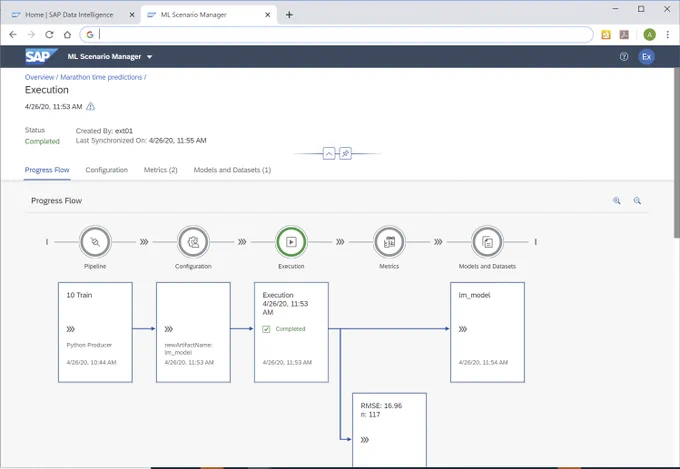This screenshot has width=680, height=469.
Task: Click the Pipeline step circle icon
Action: click(95, 242)
